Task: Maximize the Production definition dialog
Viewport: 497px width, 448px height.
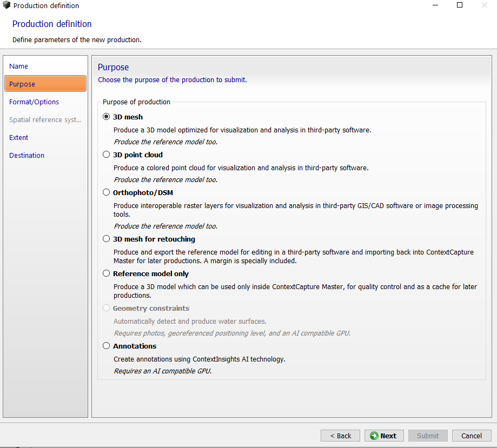Action: click(460, 5)
